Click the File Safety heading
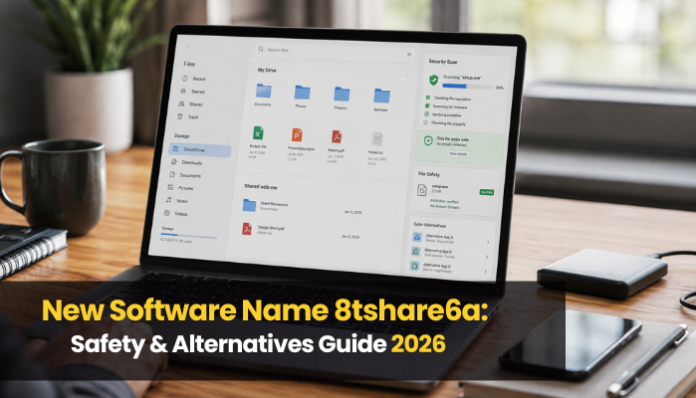 (429, 174)
